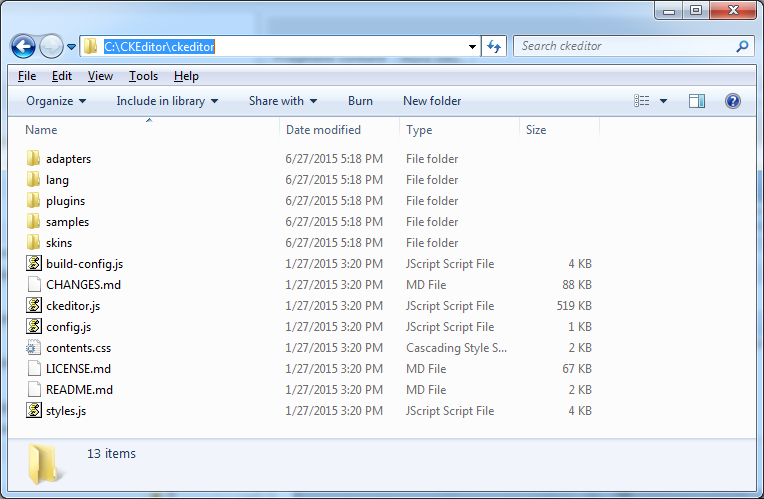The width and height of the screenshot is (764, 499).
Task: Click the LICENSE.md file icon
Action: tap(34, 368)
